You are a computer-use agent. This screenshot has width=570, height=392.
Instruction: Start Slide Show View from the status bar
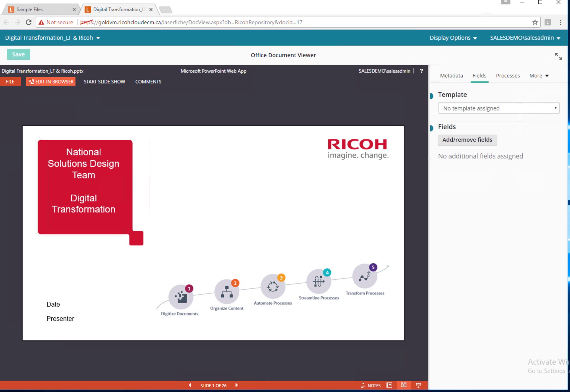(418, 385)
